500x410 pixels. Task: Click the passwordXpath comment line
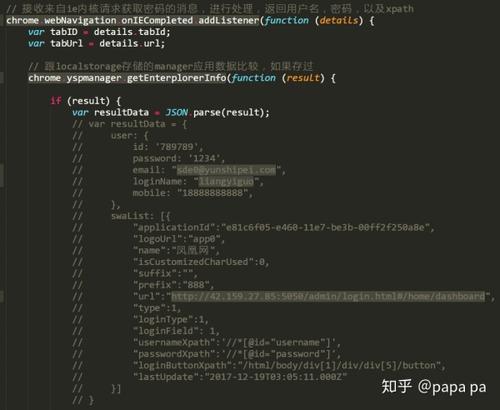(x=237, y=354)
